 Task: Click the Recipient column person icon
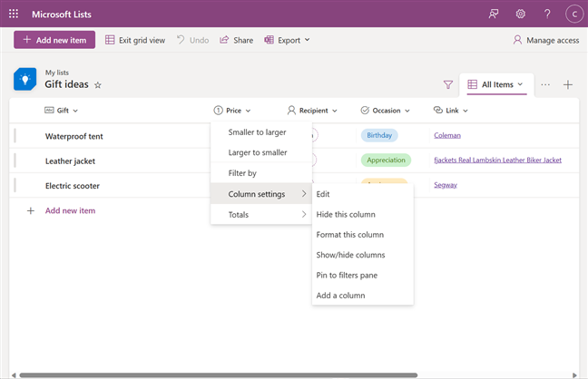(291, 111)
